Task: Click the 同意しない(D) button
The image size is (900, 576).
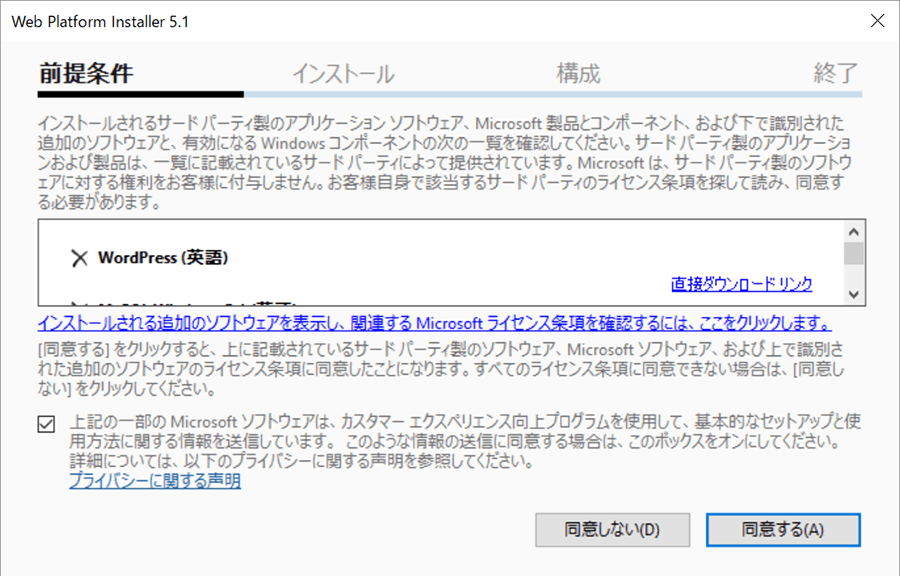Action: point(612,530)
